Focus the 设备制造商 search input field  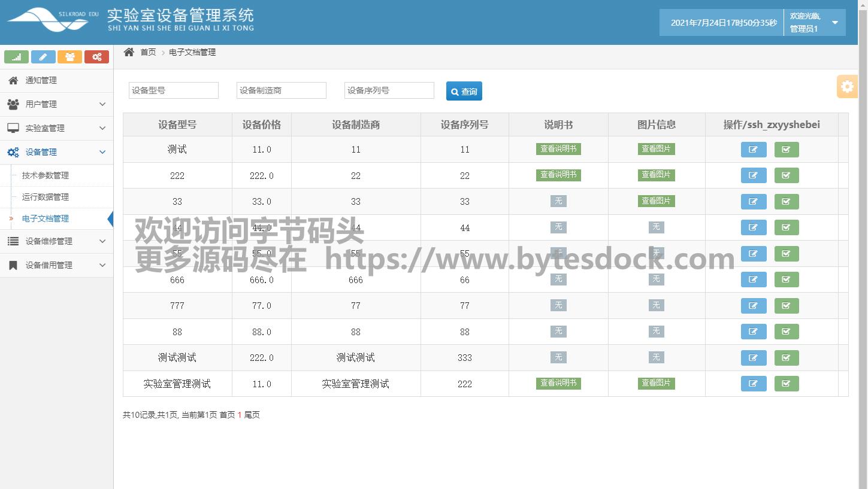tap(281, 90)
